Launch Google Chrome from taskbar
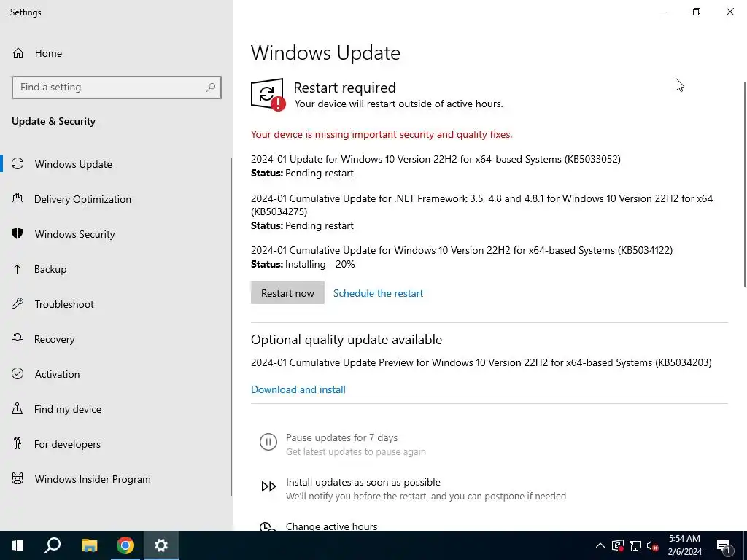Screen dimensions: 747x560 (125, 545)
